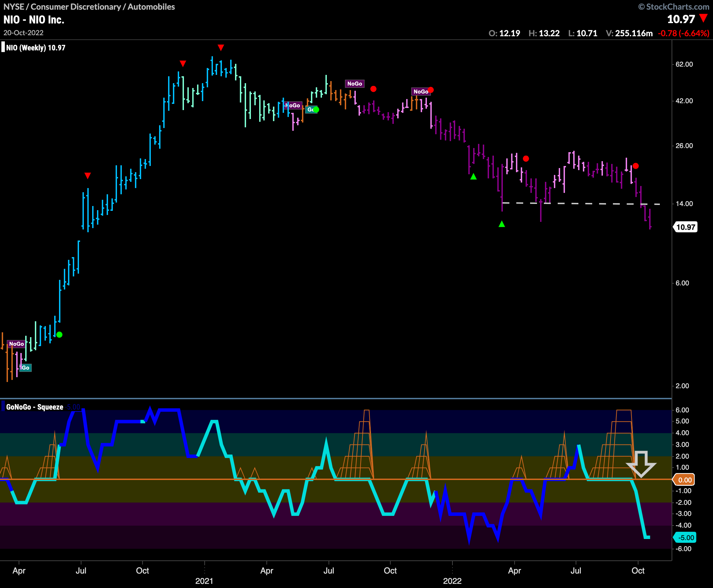Click the 'GoNoGo - Squeeze' panel label
This screenshot has height=588, width=713.
pos(35,407)
